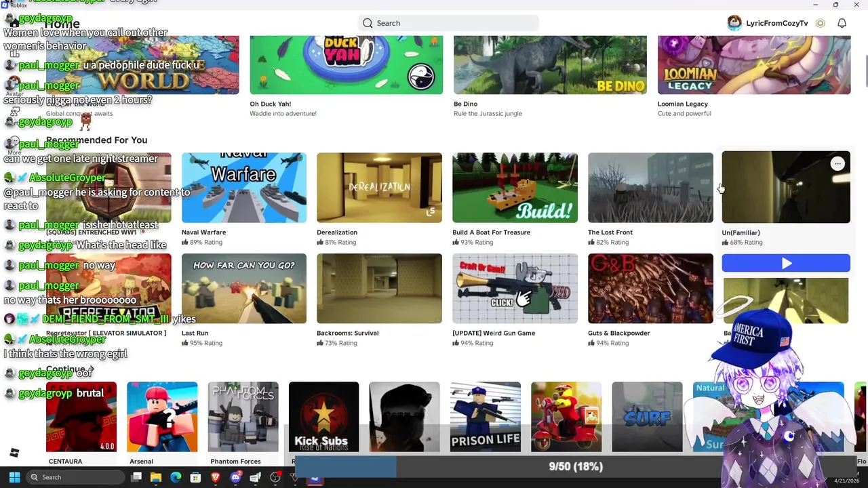Open the Guts & Blackpowder thumbnail
868x488 pixels.
pos(650,289)
